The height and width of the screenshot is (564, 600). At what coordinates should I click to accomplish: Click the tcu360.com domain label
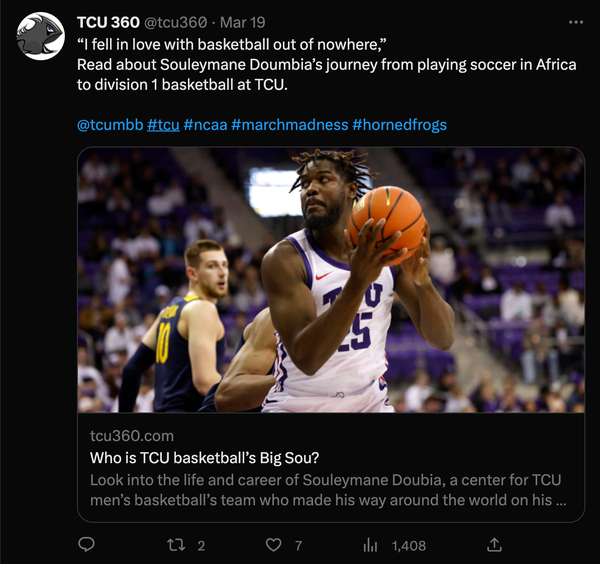[132, 436]
